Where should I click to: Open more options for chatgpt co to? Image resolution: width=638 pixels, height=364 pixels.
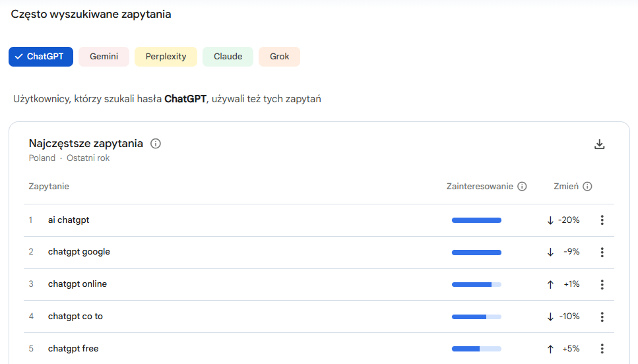click(x=602, y=317)
